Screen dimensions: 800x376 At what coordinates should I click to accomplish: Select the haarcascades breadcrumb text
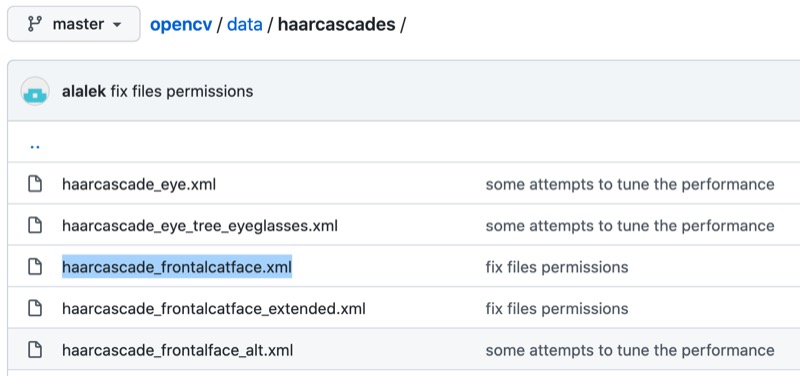(x=336, y=24)
